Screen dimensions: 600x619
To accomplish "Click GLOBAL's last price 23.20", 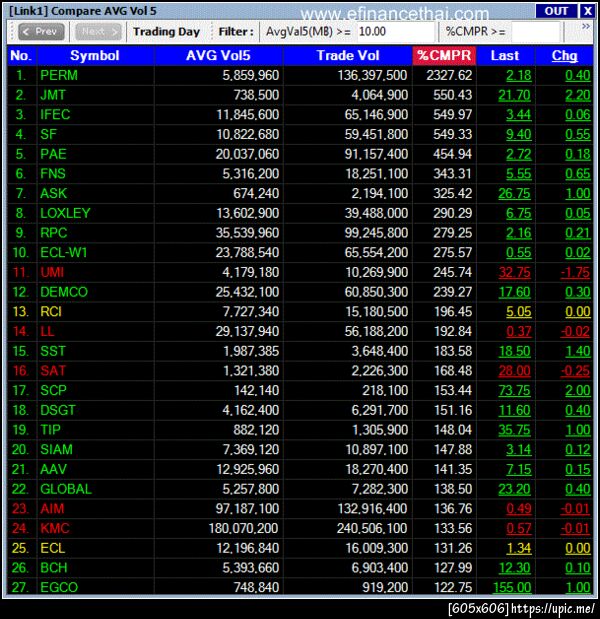I will (x=515, y=489).
